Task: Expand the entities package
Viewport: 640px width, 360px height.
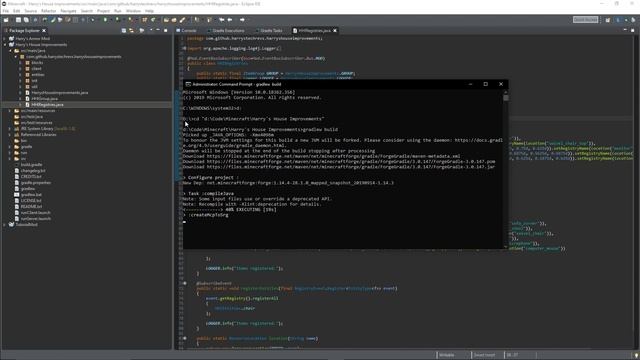Action: tap(20, 75)
